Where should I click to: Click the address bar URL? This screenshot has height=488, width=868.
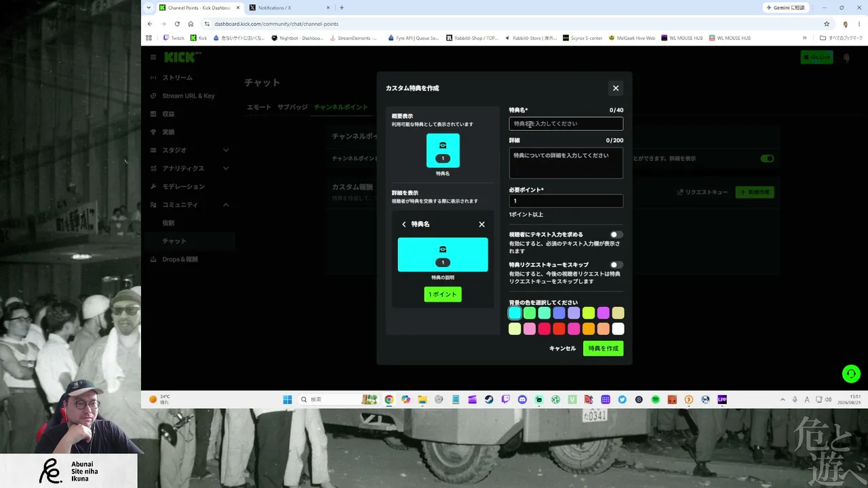click(277, 24)
